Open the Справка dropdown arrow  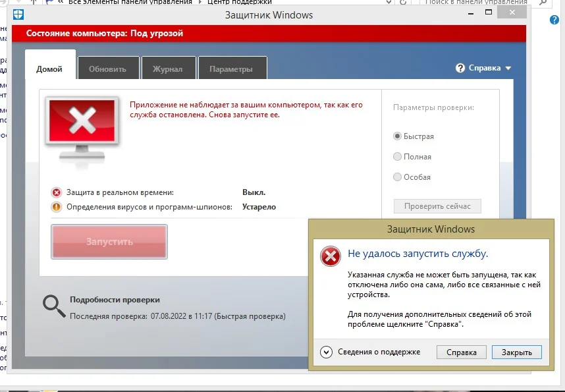click(508, 68)
